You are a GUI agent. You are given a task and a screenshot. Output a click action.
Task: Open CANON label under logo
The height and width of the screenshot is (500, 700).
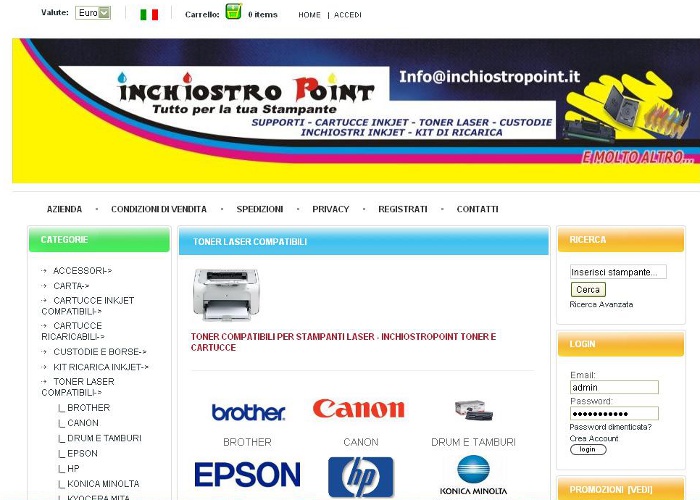pyautogui.click(x=361, y=442)
